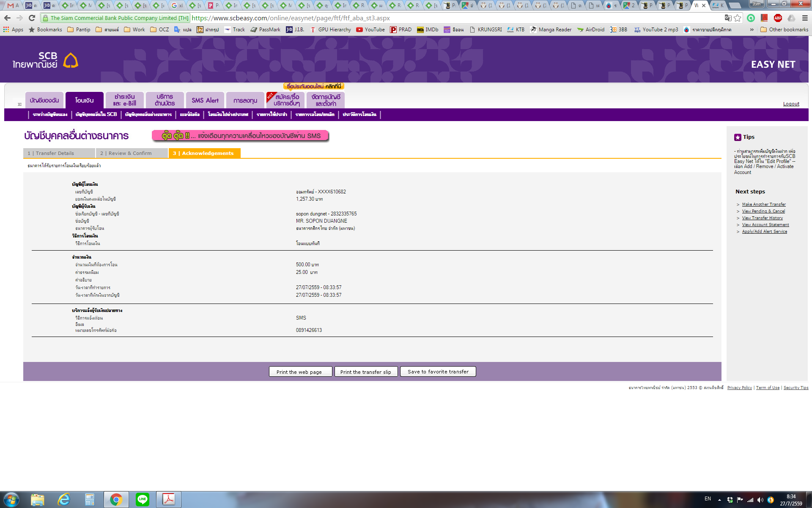
Task: Open the SMS Alert tab
Action: (x=205, y=100)
